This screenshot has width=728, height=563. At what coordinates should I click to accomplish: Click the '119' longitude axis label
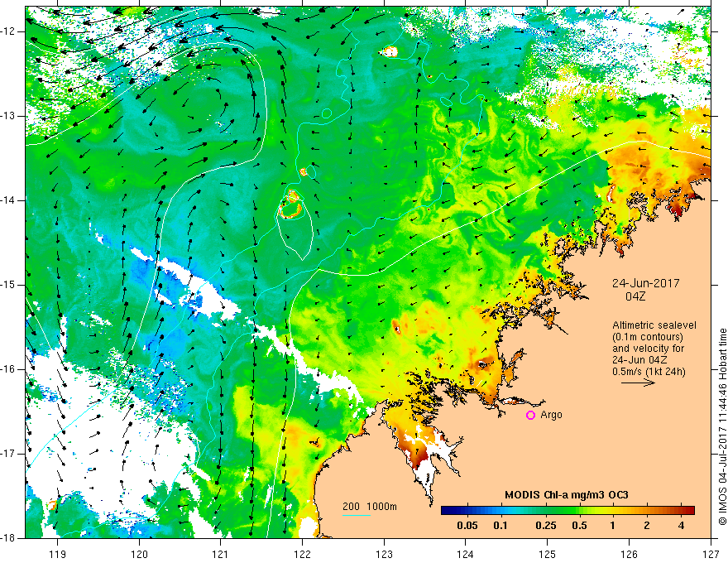click(x=58, y=554)
